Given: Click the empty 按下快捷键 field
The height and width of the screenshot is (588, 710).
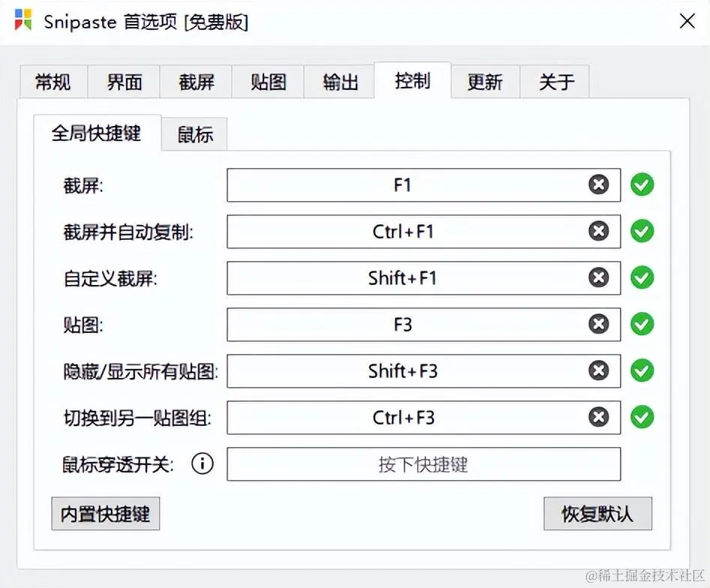Looking at the screenshot, I should (x=423, y=464).
